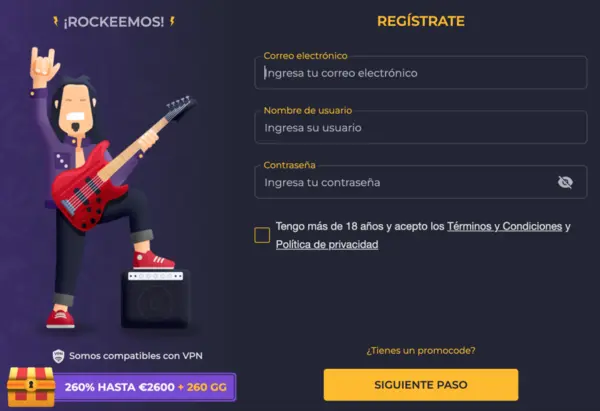Open the Política de privacidad link

tap(327, 245)
